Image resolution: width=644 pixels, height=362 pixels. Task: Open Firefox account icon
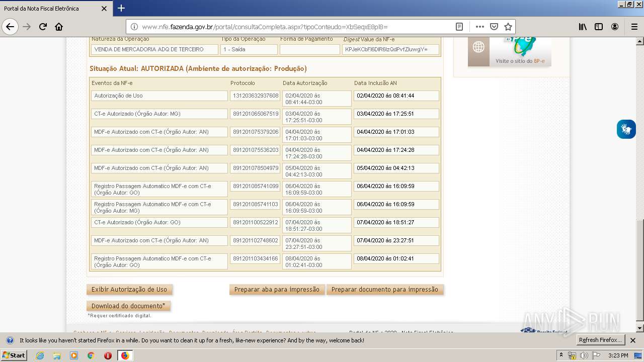pyautogui.click(x=615, y=27)
